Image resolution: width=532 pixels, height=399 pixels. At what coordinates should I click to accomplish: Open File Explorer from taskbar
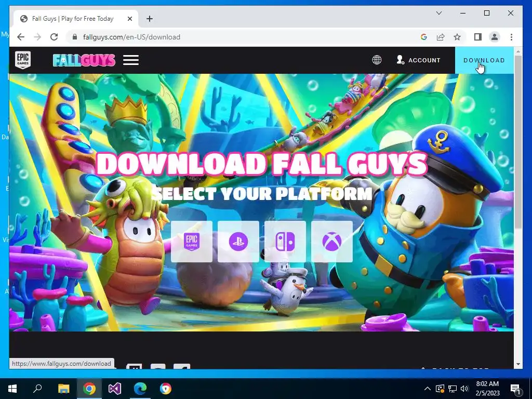pos(63,389)
